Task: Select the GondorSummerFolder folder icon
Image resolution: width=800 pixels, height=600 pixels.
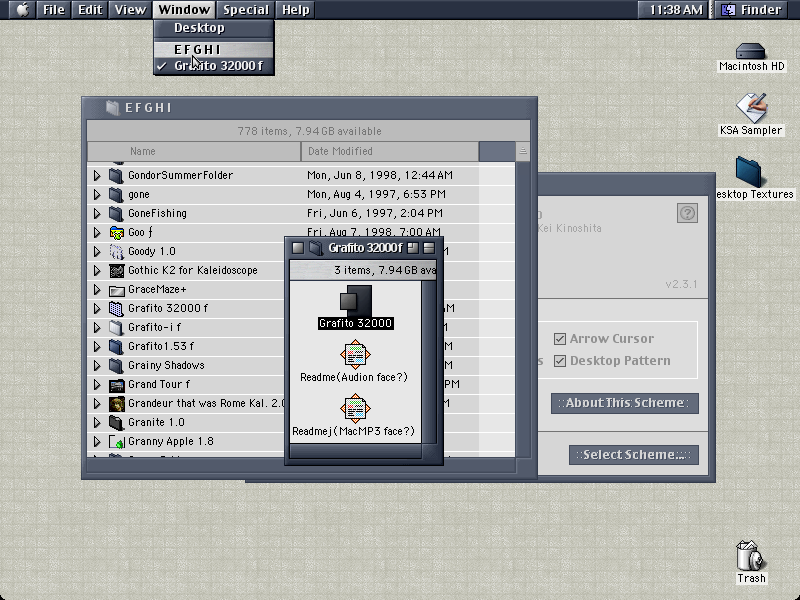Action: pos(116,176)
